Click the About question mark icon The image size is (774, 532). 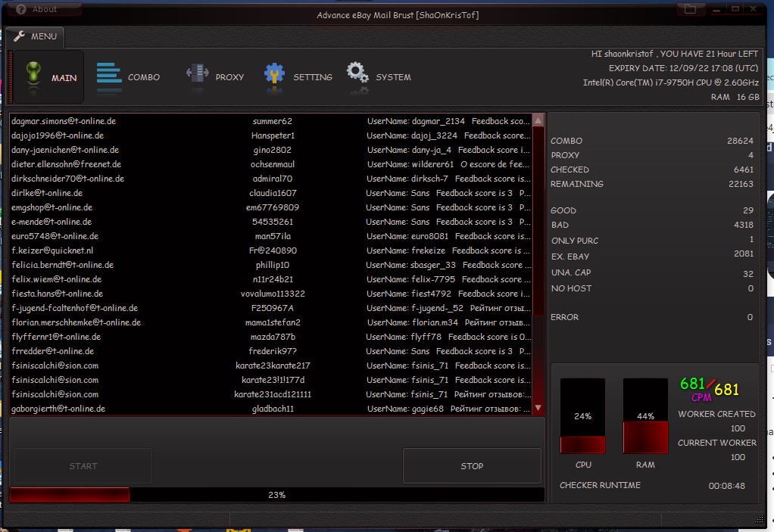tap(20, 9)
